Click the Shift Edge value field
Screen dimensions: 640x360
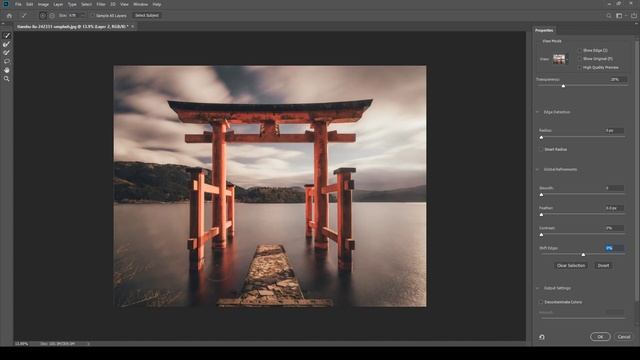click(614, 248)
